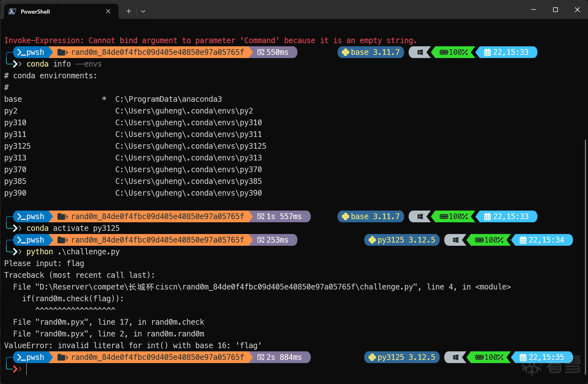The width and height of the screenshot is (588, 384).
Task: Minimize the terminal window
Action: pyautogui.click(x=533, y=10)
